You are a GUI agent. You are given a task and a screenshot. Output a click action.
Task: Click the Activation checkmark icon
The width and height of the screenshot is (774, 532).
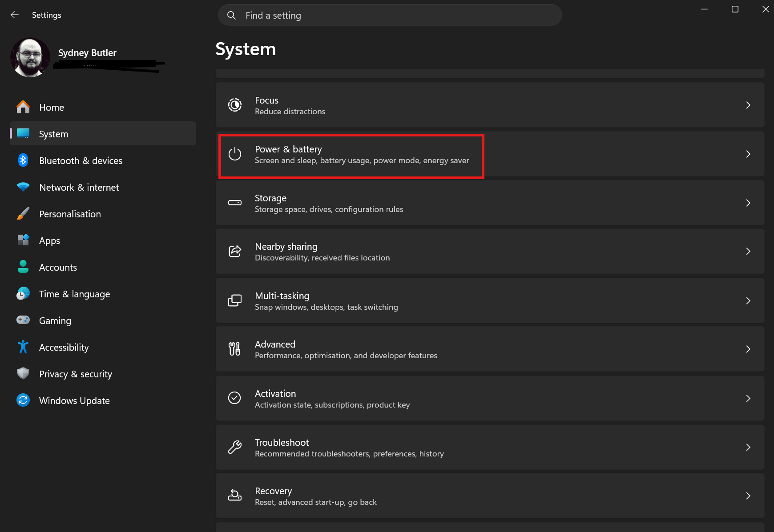(x=234, y=398)
